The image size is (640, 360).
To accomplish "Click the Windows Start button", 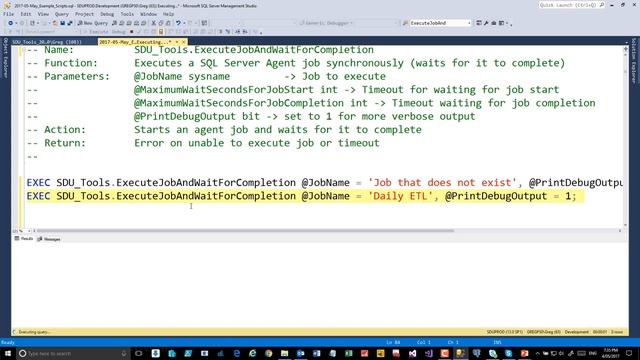I will [x=7, y=353].
